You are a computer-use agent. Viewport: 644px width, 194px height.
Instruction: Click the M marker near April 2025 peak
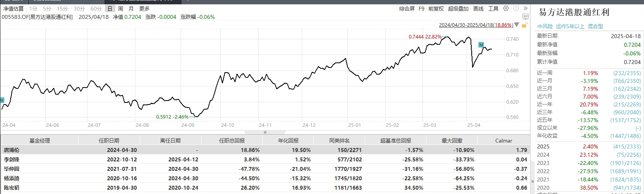pos(481,45)
